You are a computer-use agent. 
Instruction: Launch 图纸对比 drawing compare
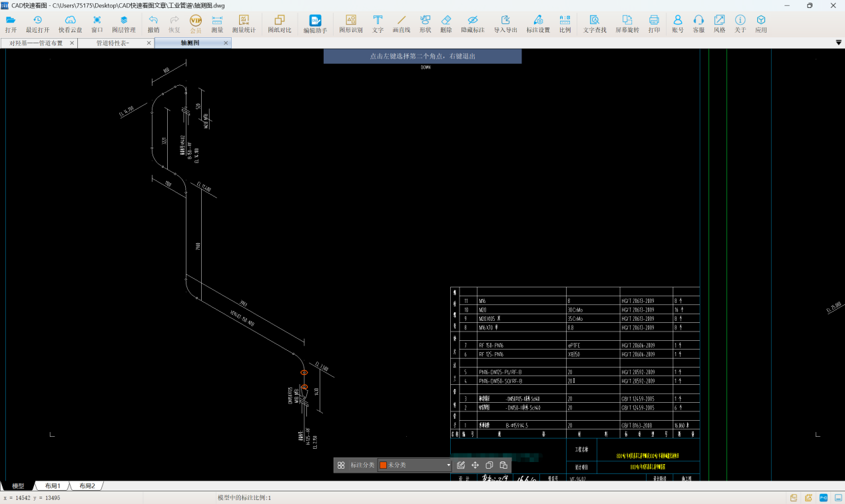point(279,24)
